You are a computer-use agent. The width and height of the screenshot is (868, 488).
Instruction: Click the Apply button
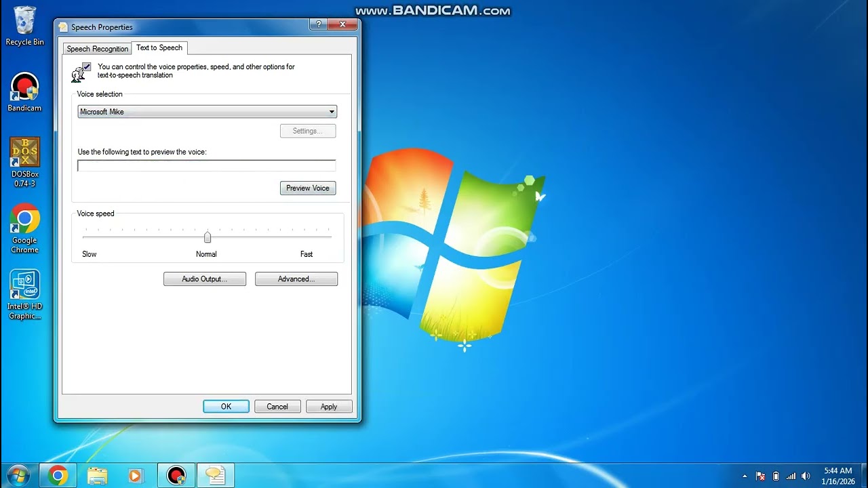click(329, 407)
